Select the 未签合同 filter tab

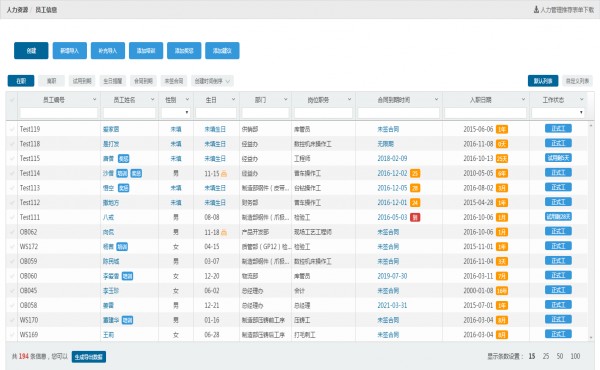(174, 81)
